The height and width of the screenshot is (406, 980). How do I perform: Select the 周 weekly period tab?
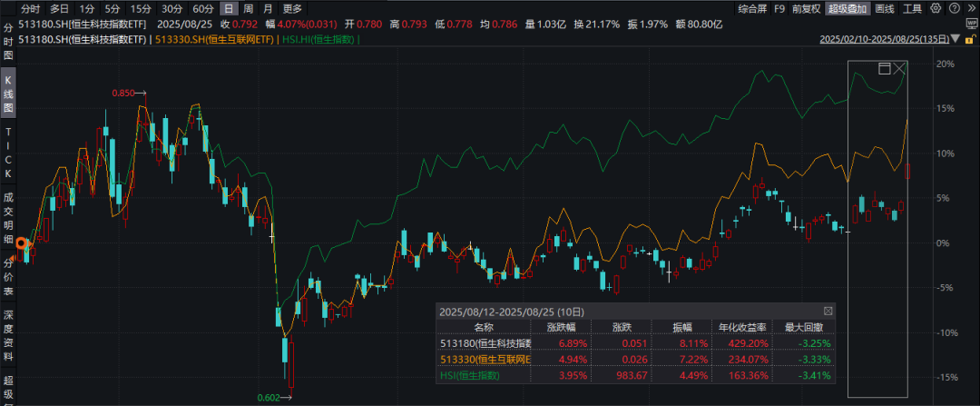pyautogui.click(x=248, y=9)
